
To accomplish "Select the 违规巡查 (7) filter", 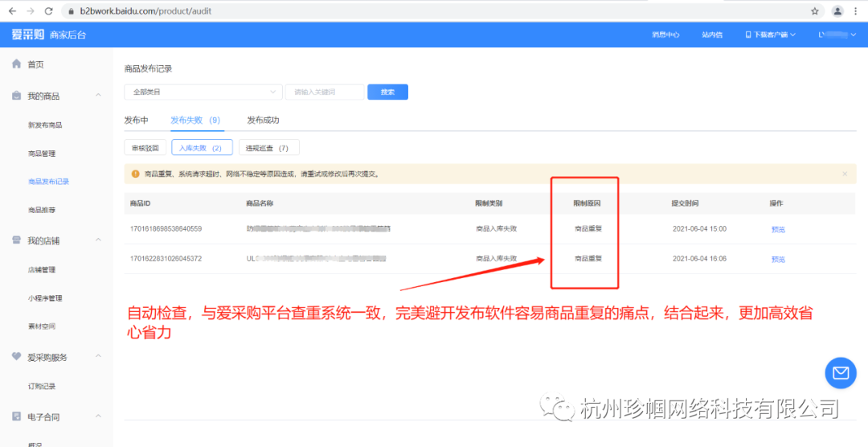I will [268, 148].
